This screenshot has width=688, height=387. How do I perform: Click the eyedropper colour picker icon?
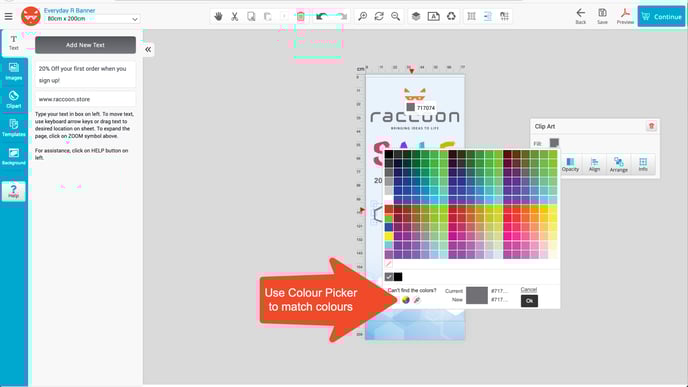point(417,300)
